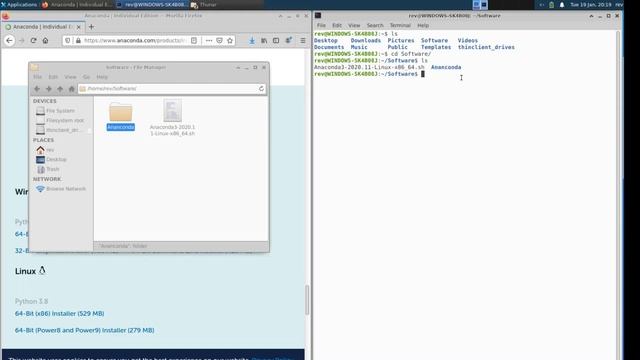
Task: Open terminal File menu
Action: click(321, 25)
